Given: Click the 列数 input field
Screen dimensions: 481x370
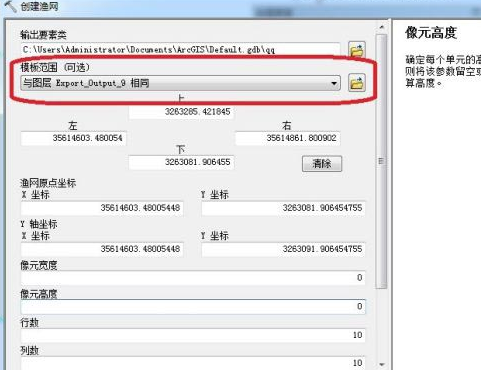Looking at the screenshot, I should tap(193, 363).
